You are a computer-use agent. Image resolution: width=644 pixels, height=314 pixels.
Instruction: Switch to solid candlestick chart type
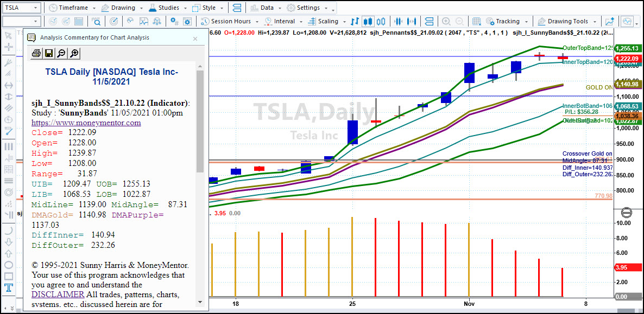[368, 21]
